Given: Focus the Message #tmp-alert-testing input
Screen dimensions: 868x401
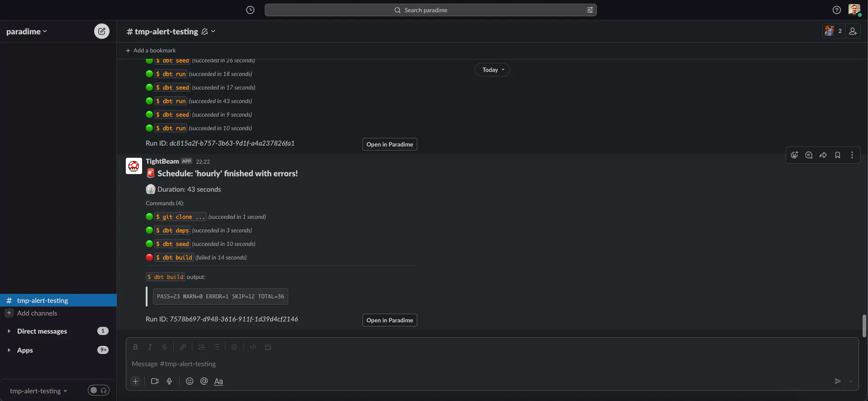Looking at the screenshot, I should [492, 364].
